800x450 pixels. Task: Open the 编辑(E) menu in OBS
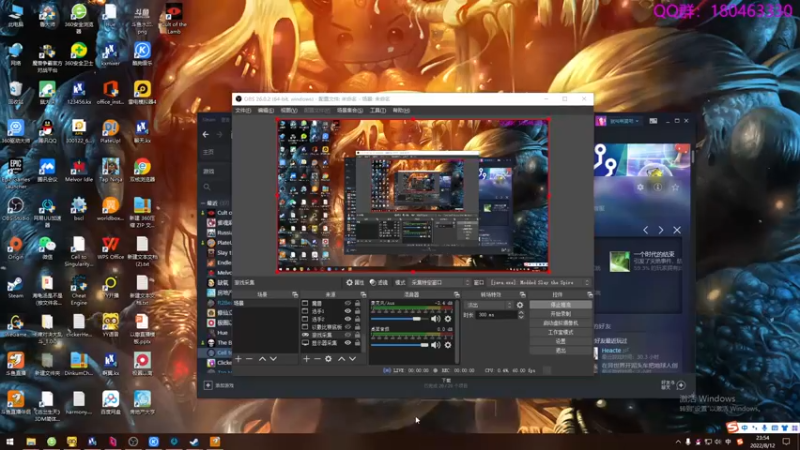[265, 110]
